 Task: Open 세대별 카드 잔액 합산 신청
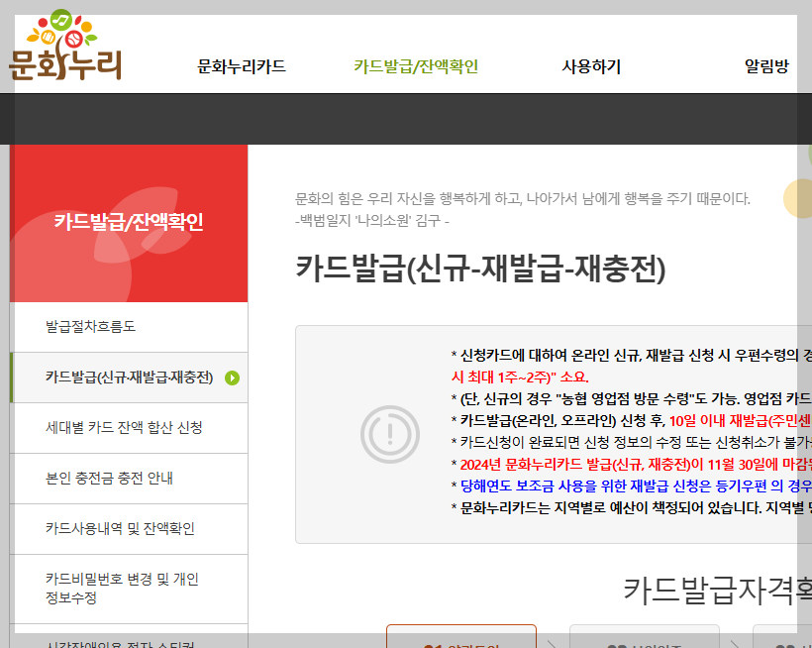click(129, 428)
